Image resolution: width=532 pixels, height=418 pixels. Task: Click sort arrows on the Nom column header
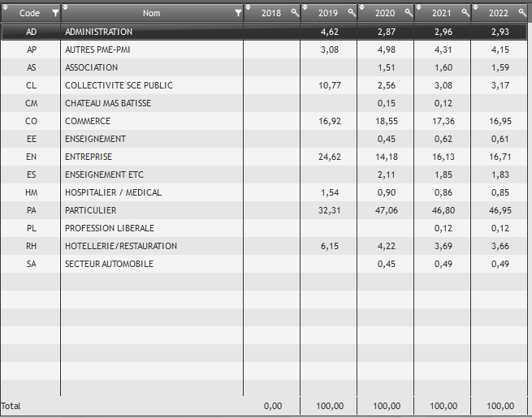point(66,9)
